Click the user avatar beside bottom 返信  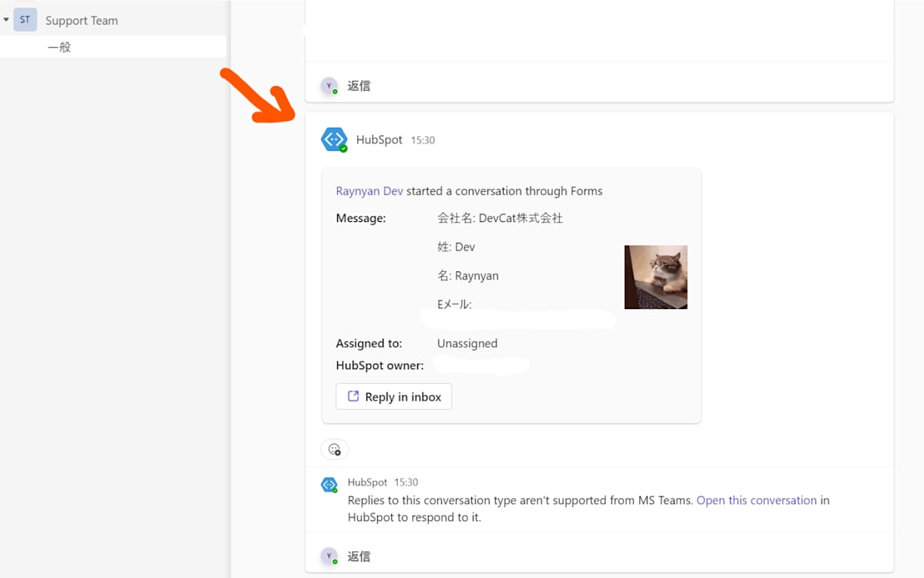tap(329, 556)
